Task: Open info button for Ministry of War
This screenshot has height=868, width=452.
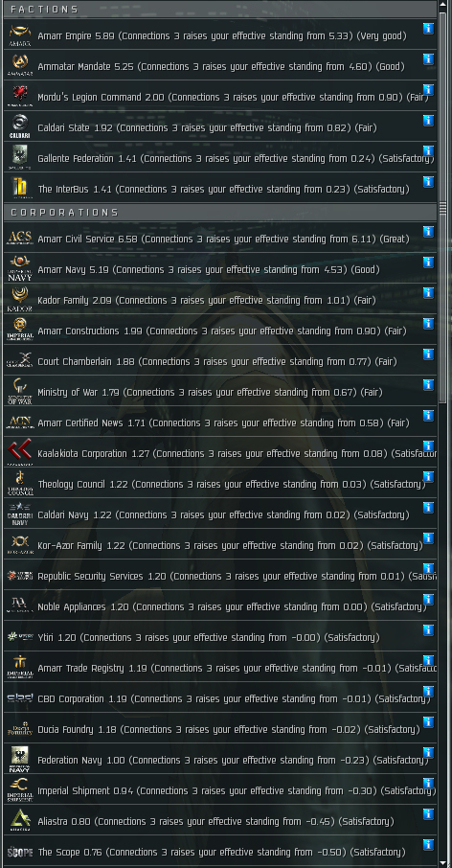Action: [x=428, y=385]
